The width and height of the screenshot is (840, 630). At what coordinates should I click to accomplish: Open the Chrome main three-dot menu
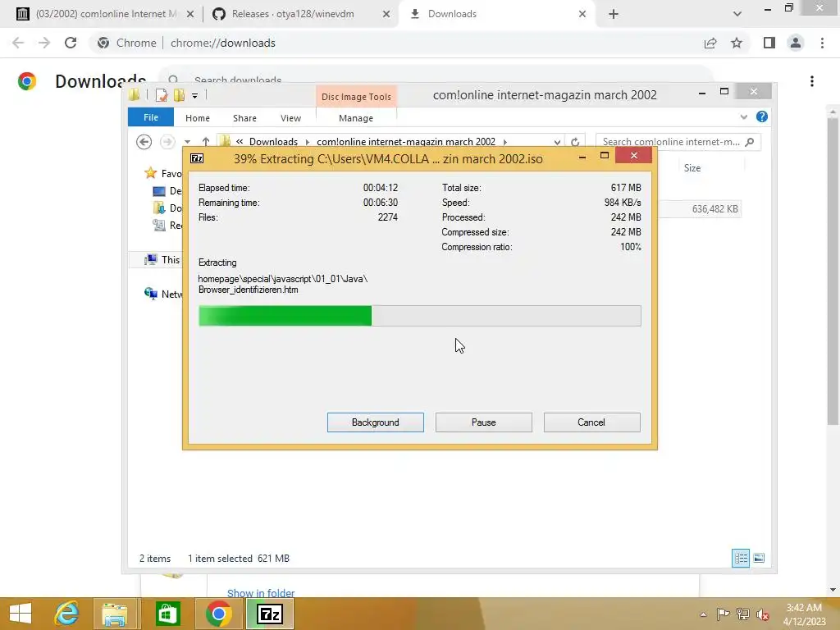tap(822, 43)
